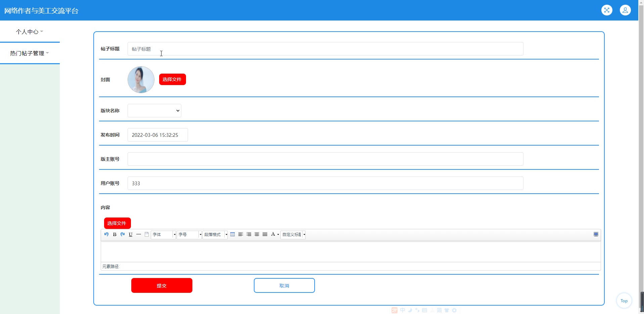
Task: Click the undo arrow in the editor toolbar
Action: tap(106, 234)
